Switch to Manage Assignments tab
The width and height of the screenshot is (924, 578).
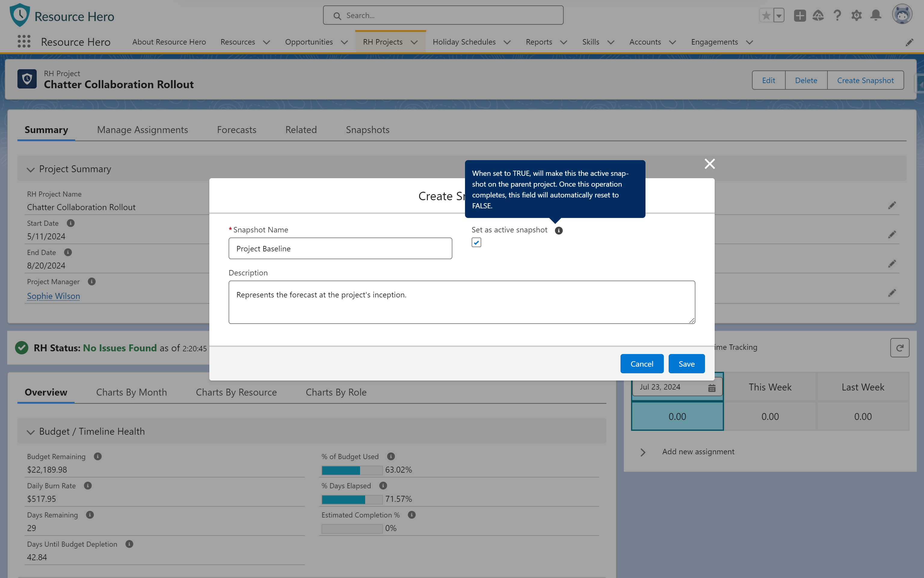[x=142, y=129]
